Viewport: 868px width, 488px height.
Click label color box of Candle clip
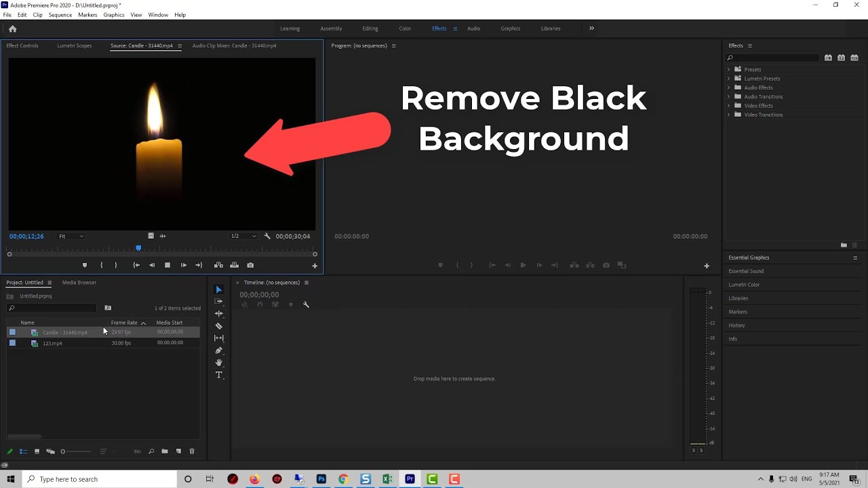coord(12,332)
